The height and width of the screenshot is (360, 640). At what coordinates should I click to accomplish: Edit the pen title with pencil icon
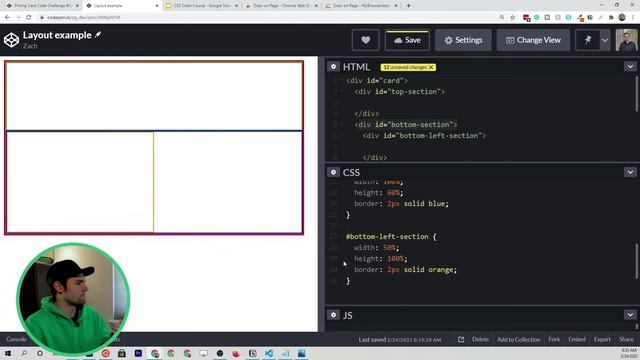click(98, 35)
